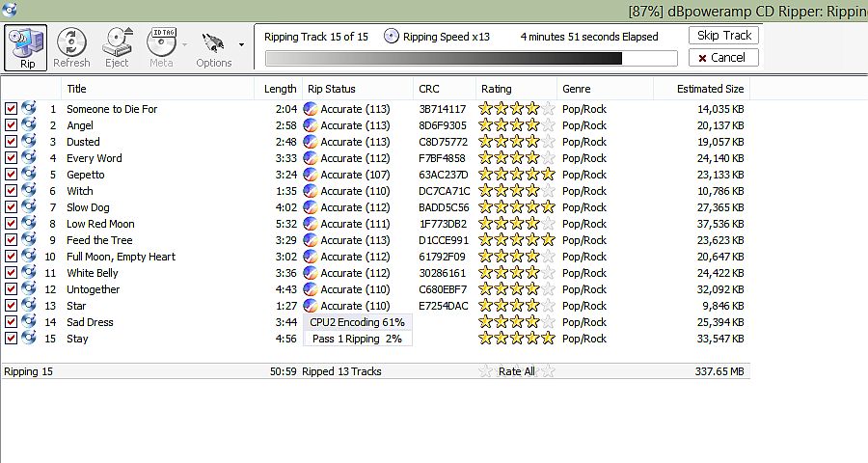This screenshot has height=463, width=868.
Task: Click the accurate rip icon for Witch
Action: tap(311, 191)
